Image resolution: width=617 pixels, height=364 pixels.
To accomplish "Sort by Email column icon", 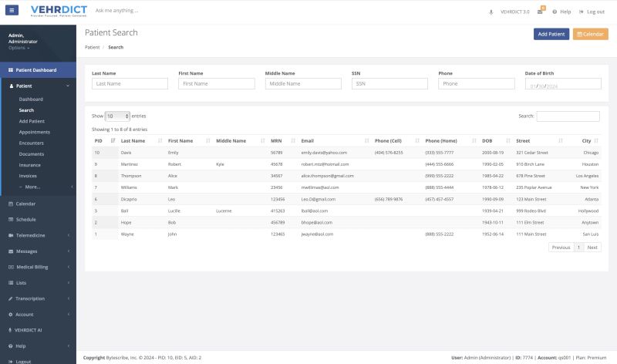I will coord(367,140).
